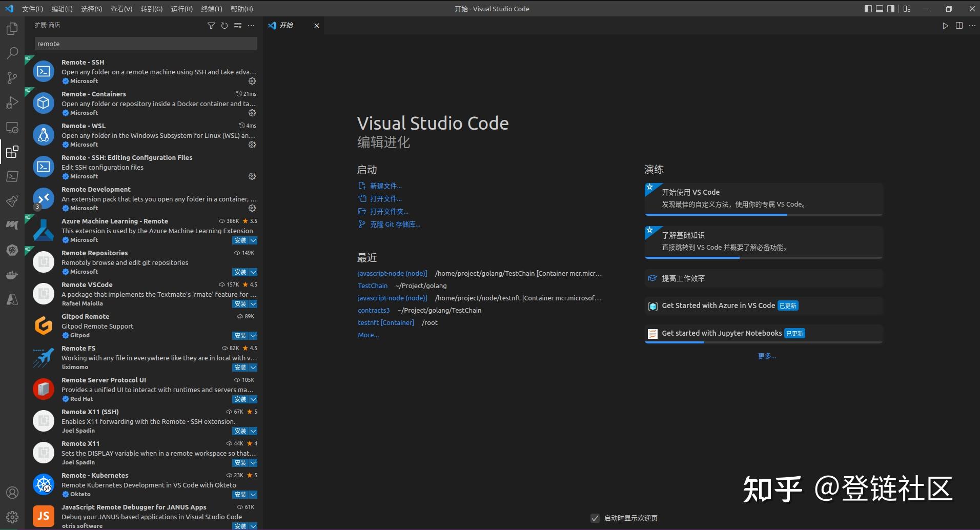This screenshot has height=530, width=980.
Task: Open the Run and Debug view
Action: pos(12,103)
